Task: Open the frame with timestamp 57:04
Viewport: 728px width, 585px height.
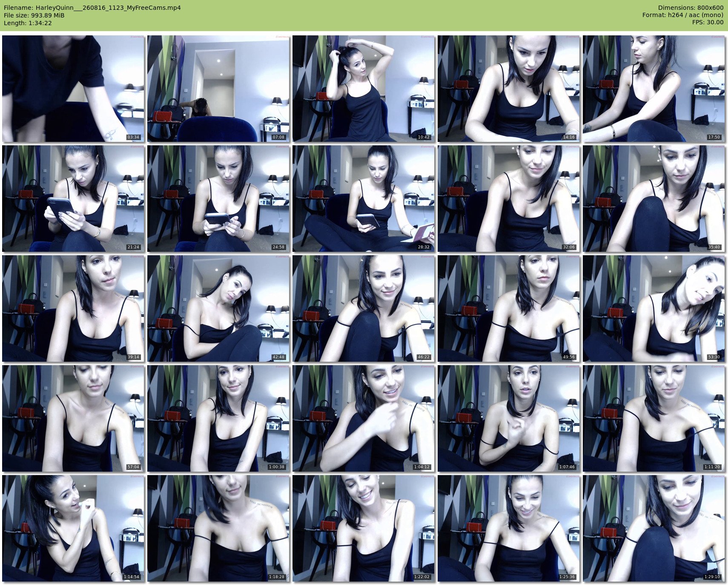Action: point(73,418)
